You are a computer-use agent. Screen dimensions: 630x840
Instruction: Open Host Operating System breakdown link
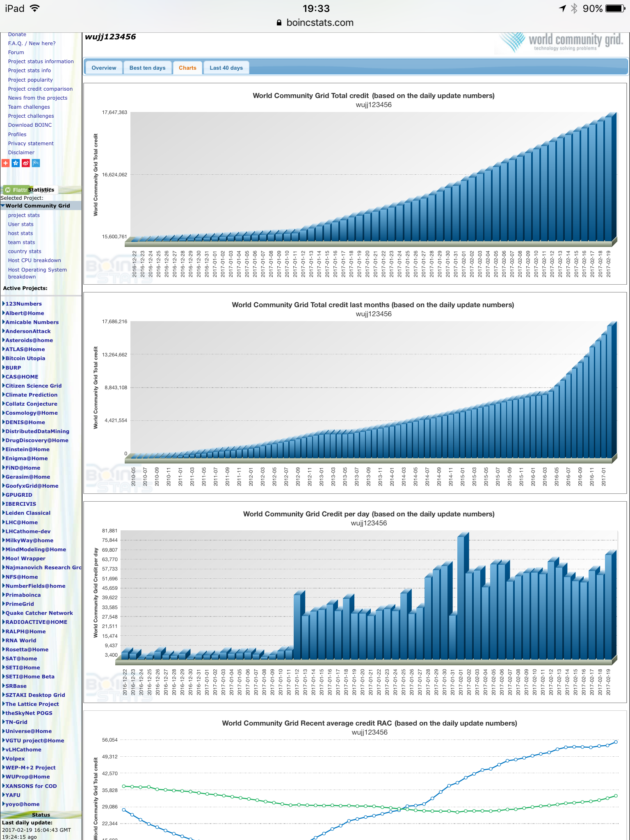(x=37, y=273)
